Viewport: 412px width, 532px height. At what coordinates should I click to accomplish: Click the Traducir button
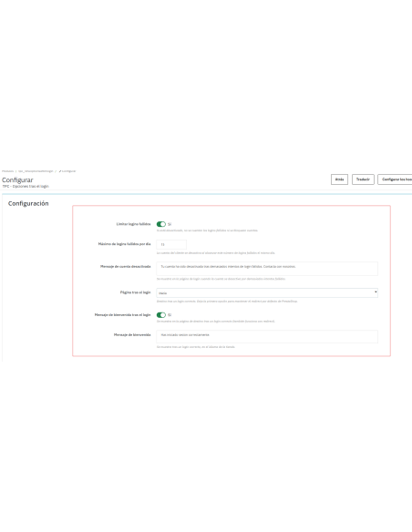tap(363, 179)
